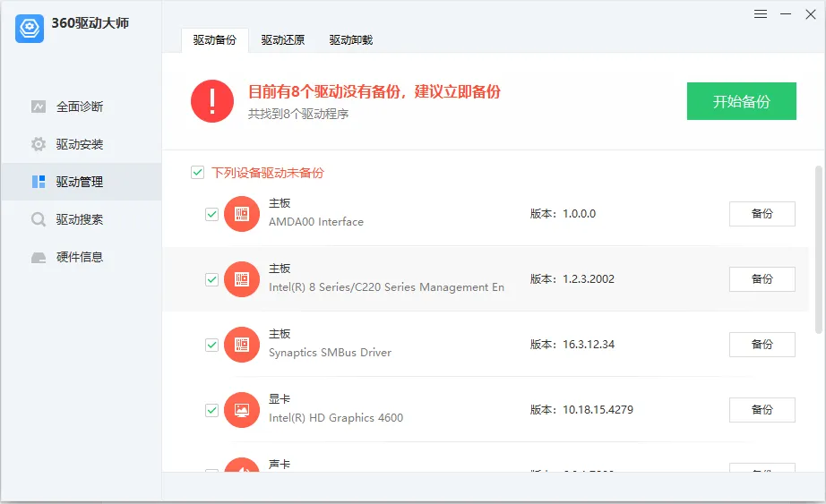Open 全面诊断 in the sidebar
Screen dimensions: 826x504
(x=82, y=107)
